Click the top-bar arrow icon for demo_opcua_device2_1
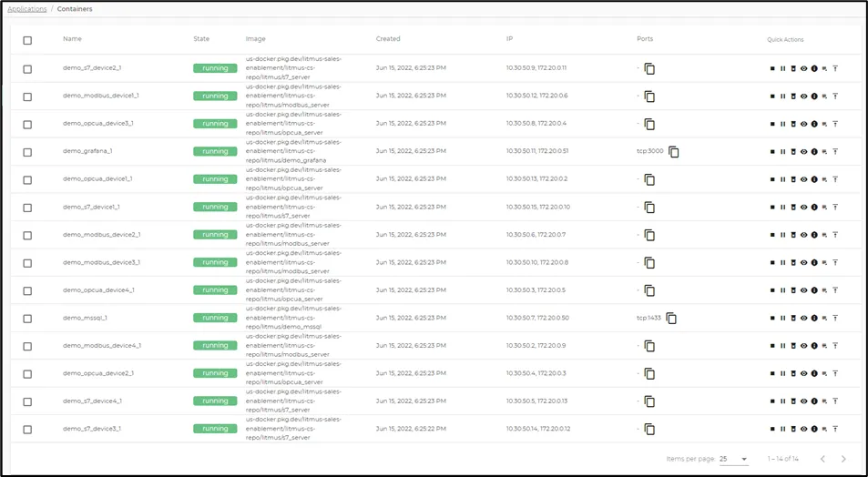868x477 pixels. pos(835,373)
